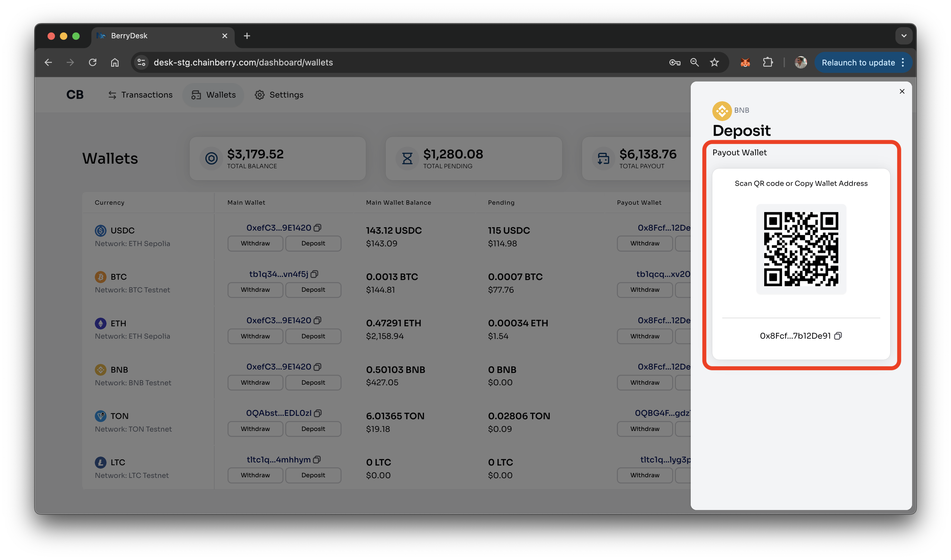Open site information control in address bar
This screenshot has width=951, height=560.
coord(141,62)
